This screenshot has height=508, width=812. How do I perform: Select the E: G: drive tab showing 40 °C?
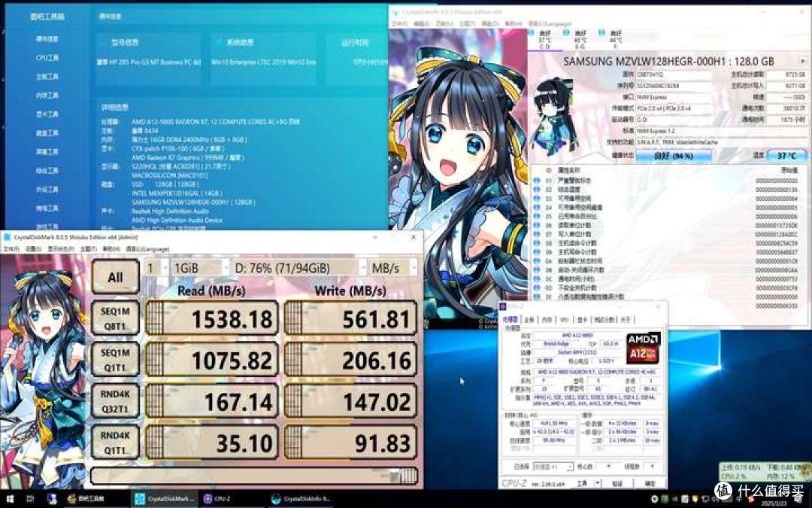(580, 39)
